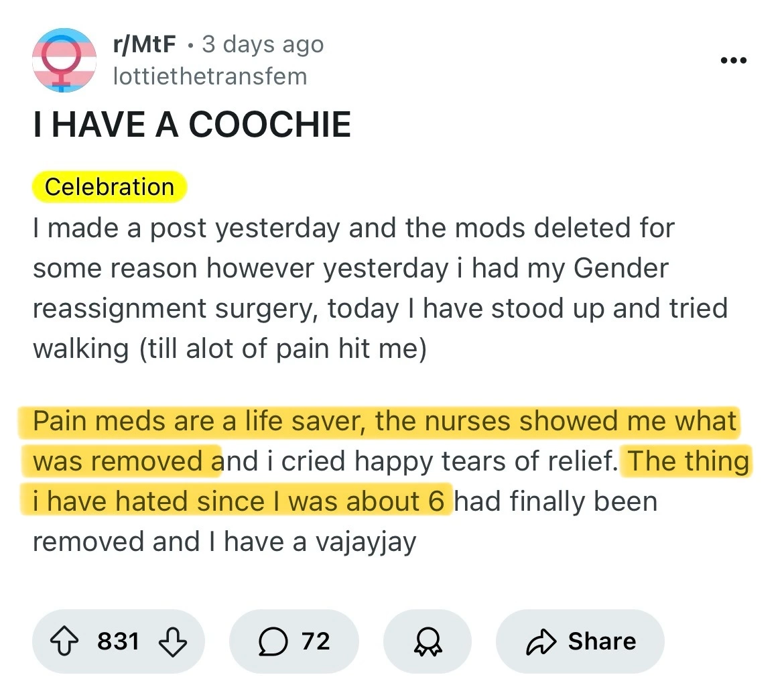Image resolution: width=784 pixels, height=681 pixels.
Task: Visit the lottiethetransfem user profile
Action: [x=210, y=76]
